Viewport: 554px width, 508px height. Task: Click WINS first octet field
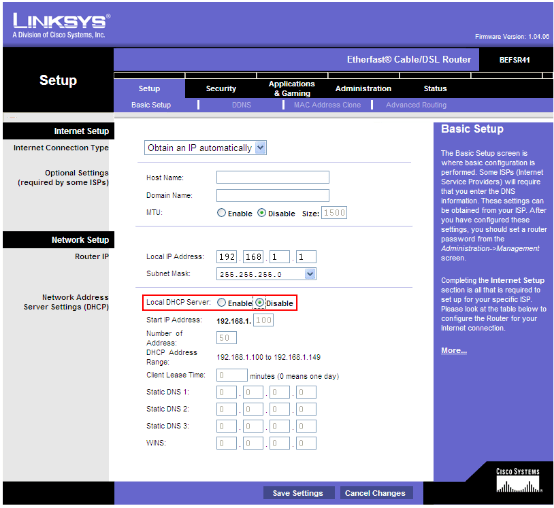click(x=226, y=443)
